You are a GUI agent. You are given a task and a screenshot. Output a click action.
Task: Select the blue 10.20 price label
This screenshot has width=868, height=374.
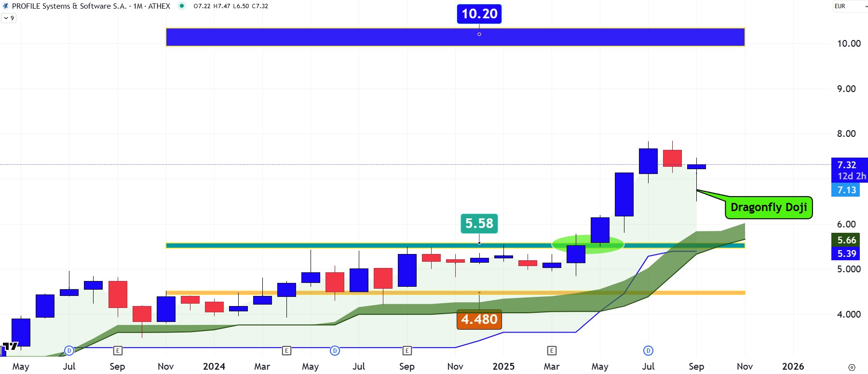[479, 14]
